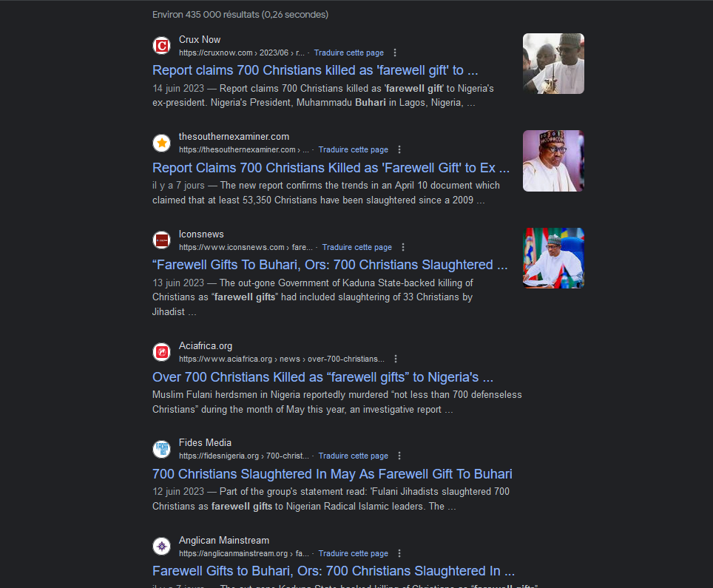Open three-dot menu for Anglican Mainstream result
This screenshot has width=713, height=588.
point(399,553)
